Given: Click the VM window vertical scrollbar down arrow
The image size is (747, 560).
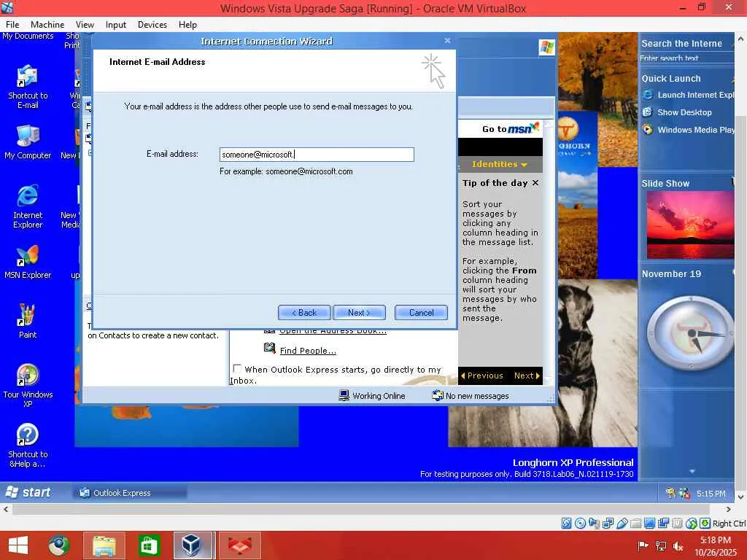Looking at the screenshot, I should pos(741,497).
